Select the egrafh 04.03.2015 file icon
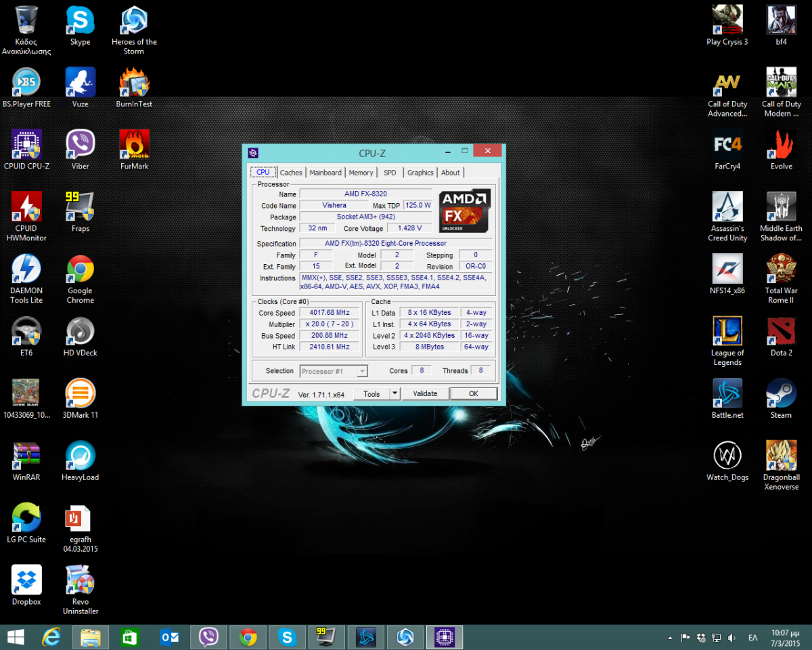812x650 pixels. 81,528
